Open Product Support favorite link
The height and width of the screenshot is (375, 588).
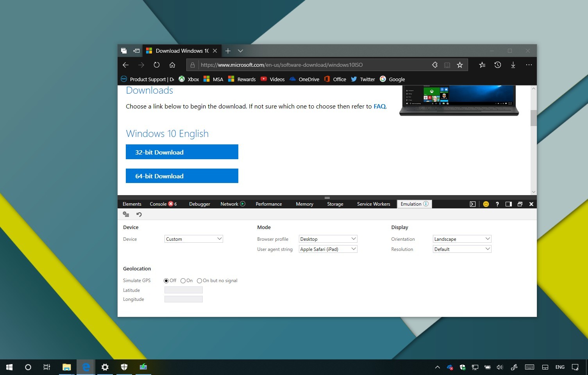pos(147,79)
